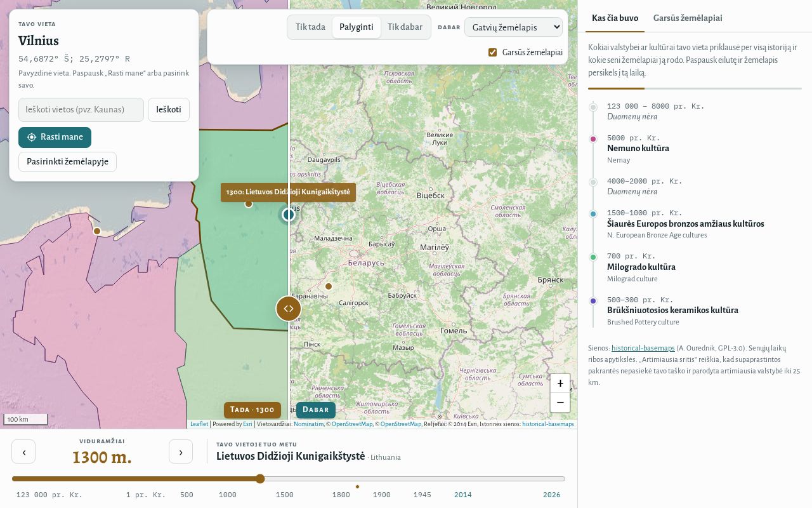
Task: Select the Nemuno kultūra timeline dot
Action: [593, 139]
